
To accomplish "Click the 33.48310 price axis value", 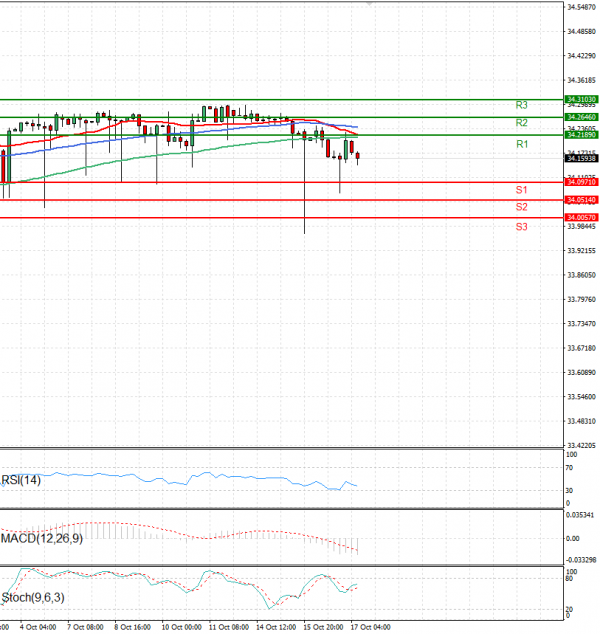I will (581, 421).
